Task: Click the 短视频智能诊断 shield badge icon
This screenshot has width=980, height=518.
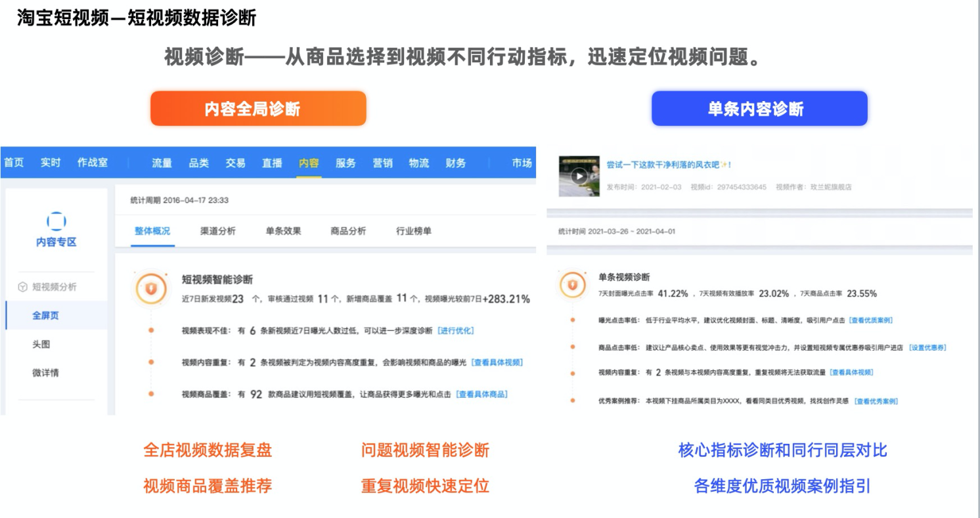Action: point(150,288)
